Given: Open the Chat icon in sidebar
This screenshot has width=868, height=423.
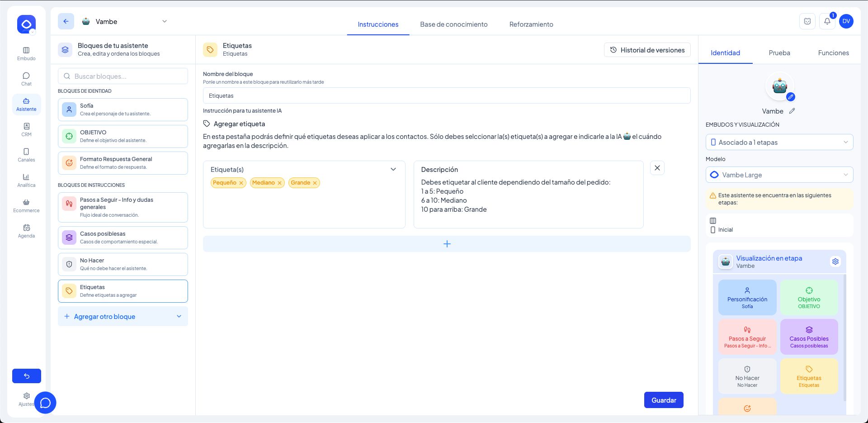Looking at the screenshot, I should (26, 79).
